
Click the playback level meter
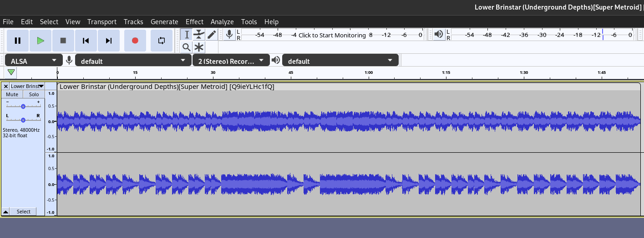click(543, 35)
